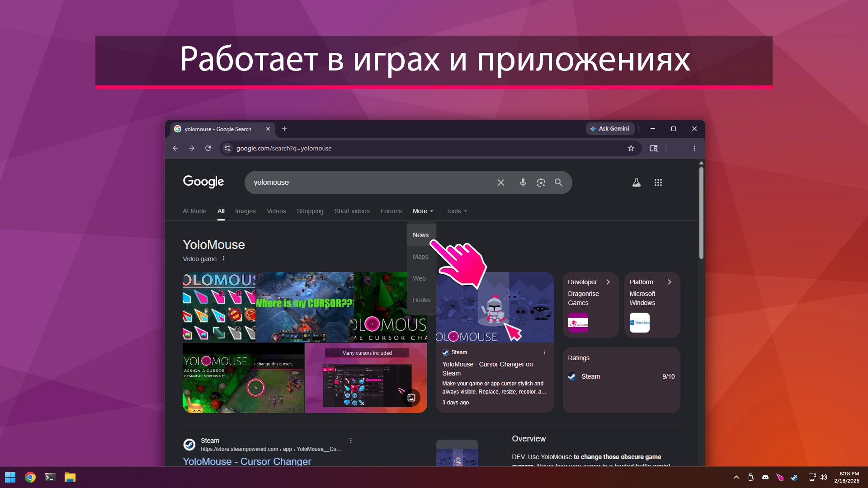The height and width of the screenshot is (488, 868).
Task: Expand the More search filter dropdown
Action: tap(423, 211)
